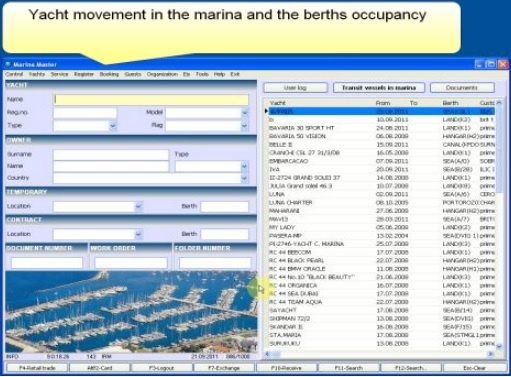This screenshot has width=511, height=377.
Task: Select the MY LADY row
Action: 382,227
